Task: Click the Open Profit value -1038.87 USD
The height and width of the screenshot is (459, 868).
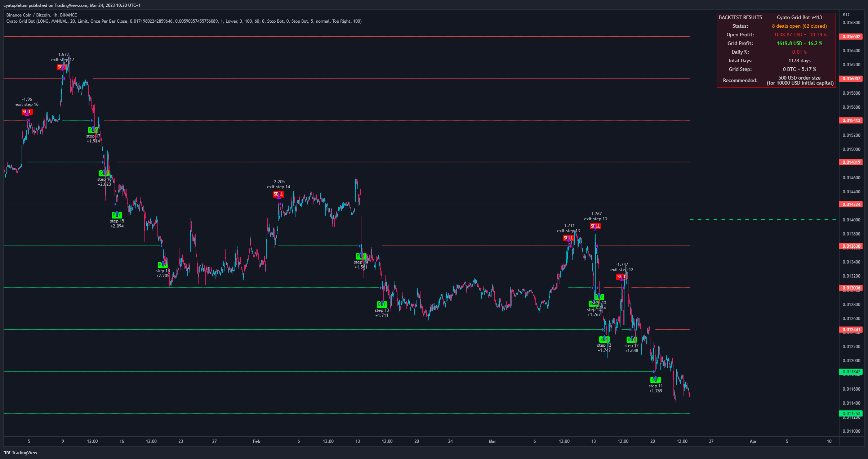Action: [x=799, y=35]
